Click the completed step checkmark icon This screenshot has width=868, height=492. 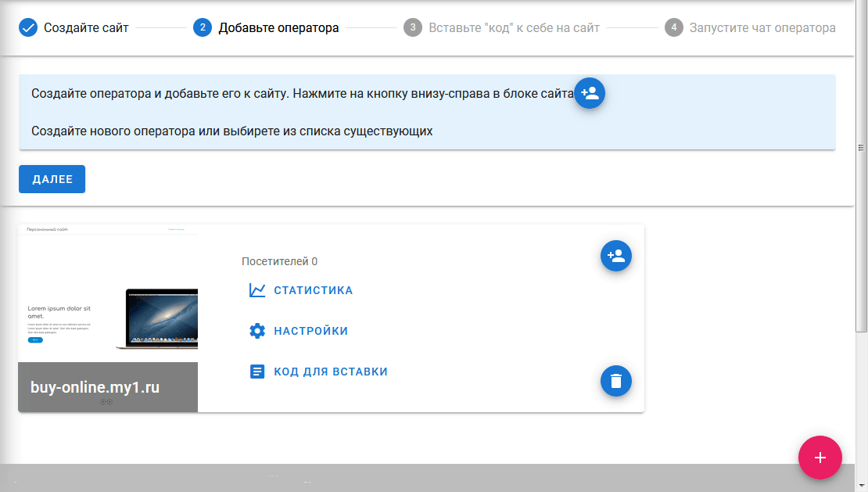click(28, 28)
